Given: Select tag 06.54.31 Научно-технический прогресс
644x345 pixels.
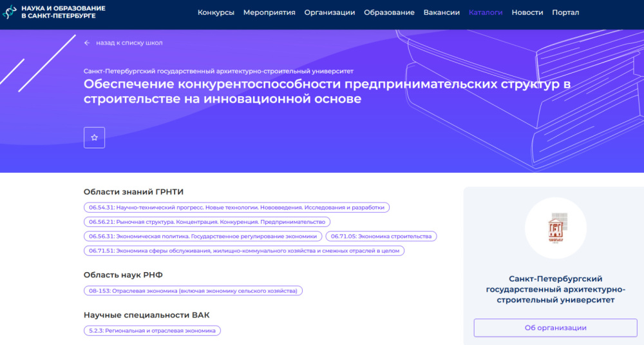Looking at the screenshot, I should (236, 208).
